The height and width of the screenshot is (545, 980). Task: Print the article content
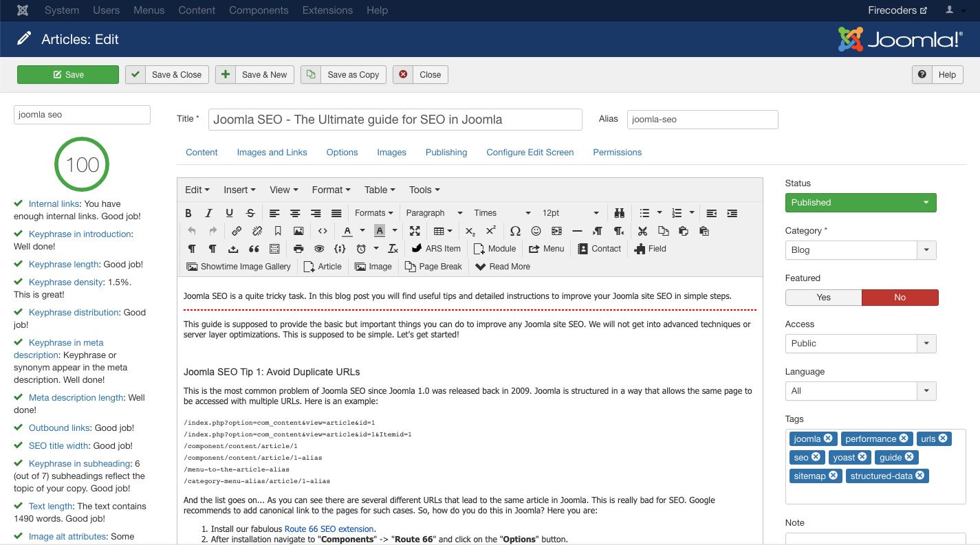point(298,249)
